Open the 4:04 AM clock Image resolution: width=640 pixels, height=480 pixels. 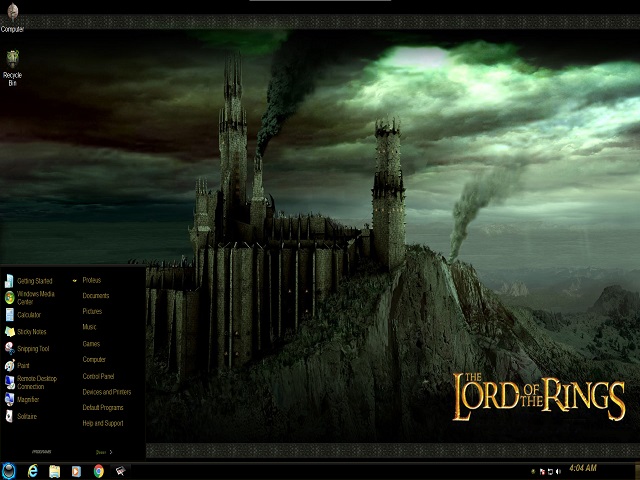(583, 468)
